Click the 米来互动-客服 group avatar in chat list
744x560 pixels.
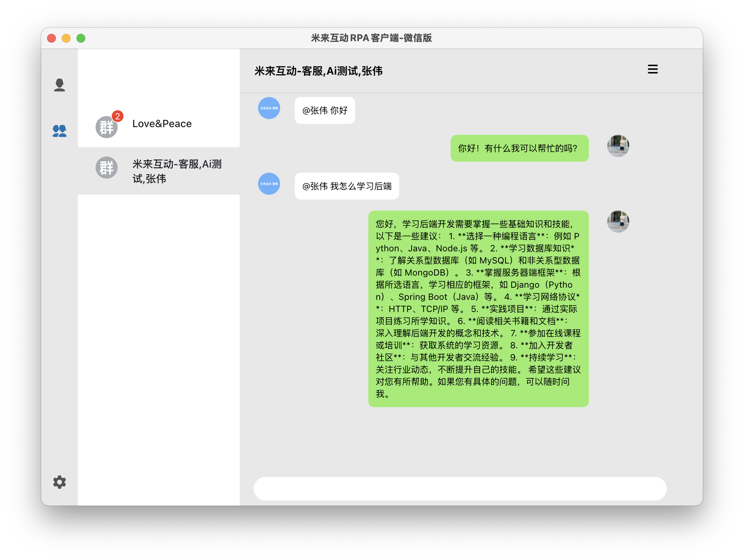point(107,168)
